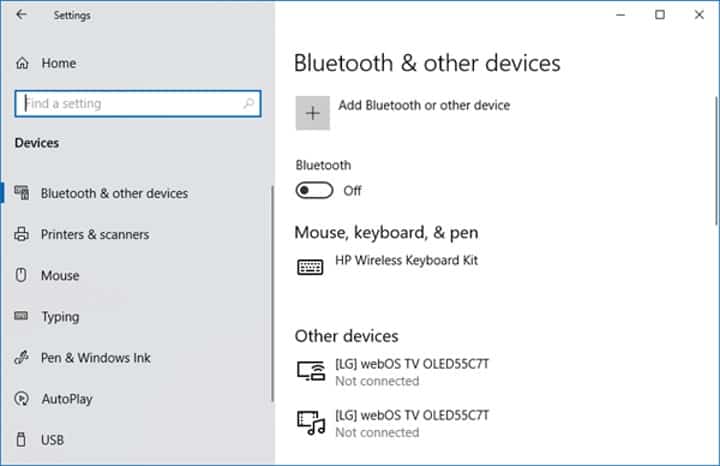Viewport: 720px width, 466px height.
Task: Click the Pen & Windows Ink icon
Action: tap(21, 357)
